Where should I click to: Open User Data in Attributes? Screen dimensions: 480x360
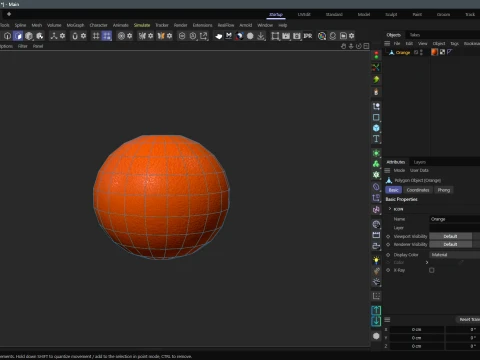click(x=419, y=170)
